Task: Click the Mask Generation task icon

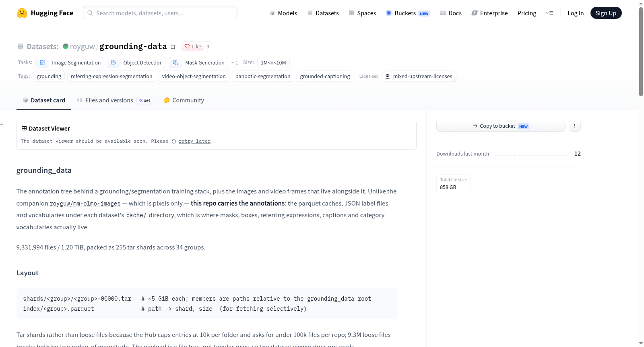Action: coord(175,62)
